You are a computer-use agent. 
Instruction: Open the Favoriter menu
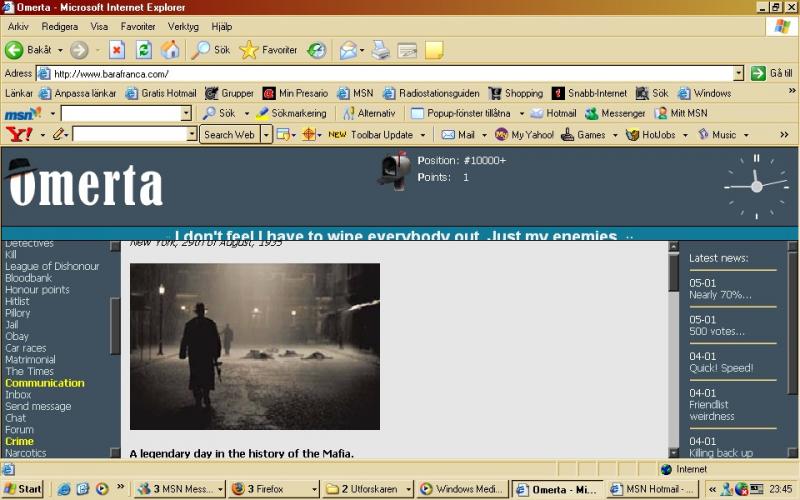click(138, 27)
